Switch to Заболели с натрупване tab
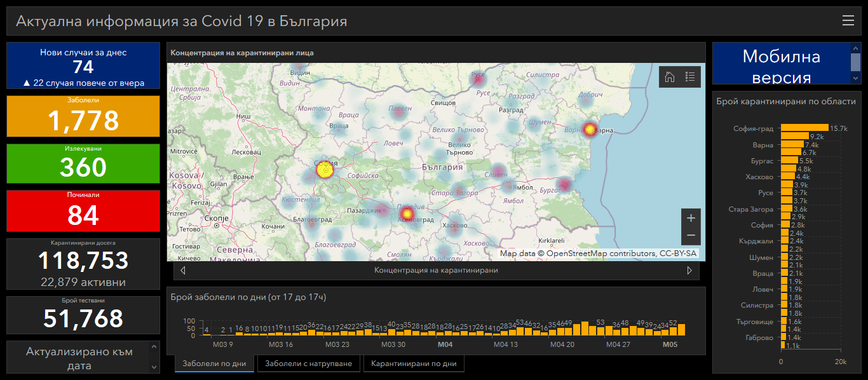This screenshot has height=380, width=868. pos(309,364)
